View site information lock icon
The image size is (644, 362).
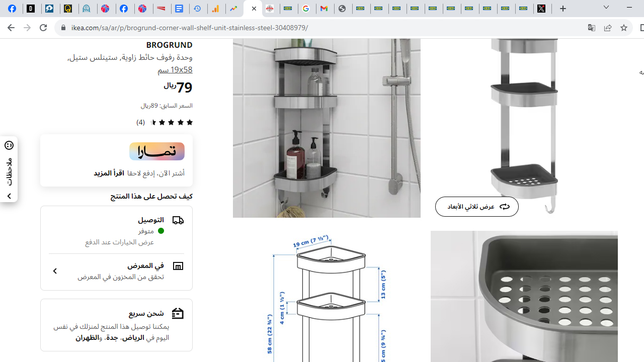pos(63,28)
